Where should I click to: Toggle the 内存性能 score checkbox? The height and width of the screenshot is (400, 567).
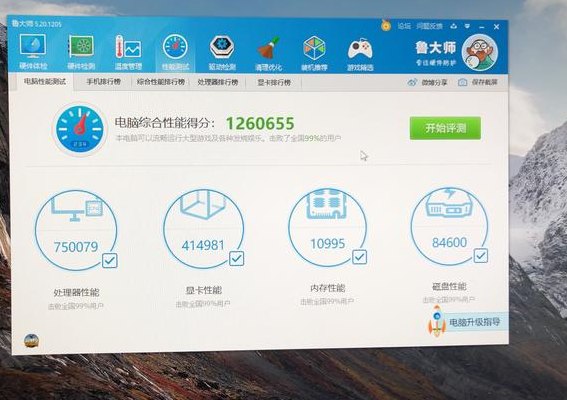[x=359, y=257]
